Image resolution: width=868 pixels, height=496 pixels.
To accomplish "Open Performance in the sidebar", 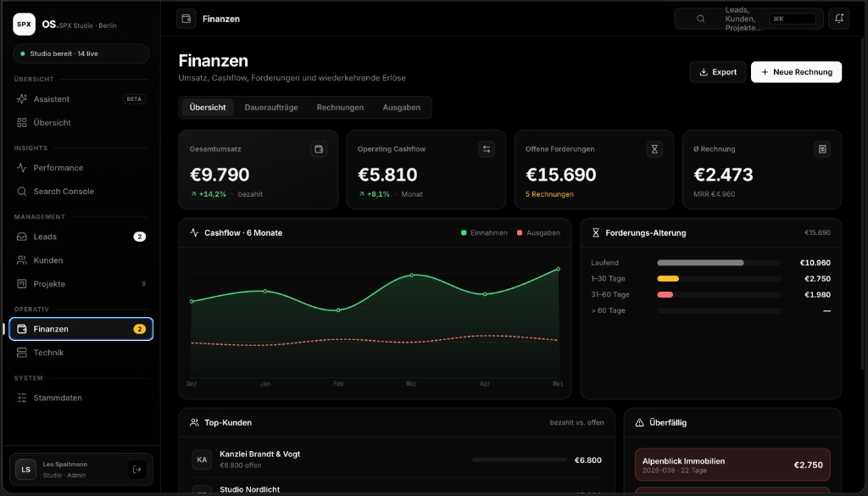I will click(x=81, y=168).
